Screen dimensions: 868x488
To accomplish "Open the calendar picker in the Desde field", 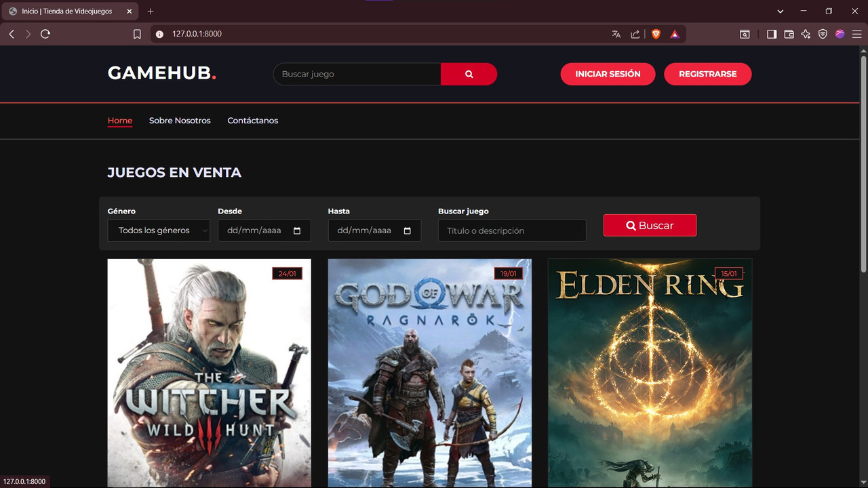I will [296, 230].
